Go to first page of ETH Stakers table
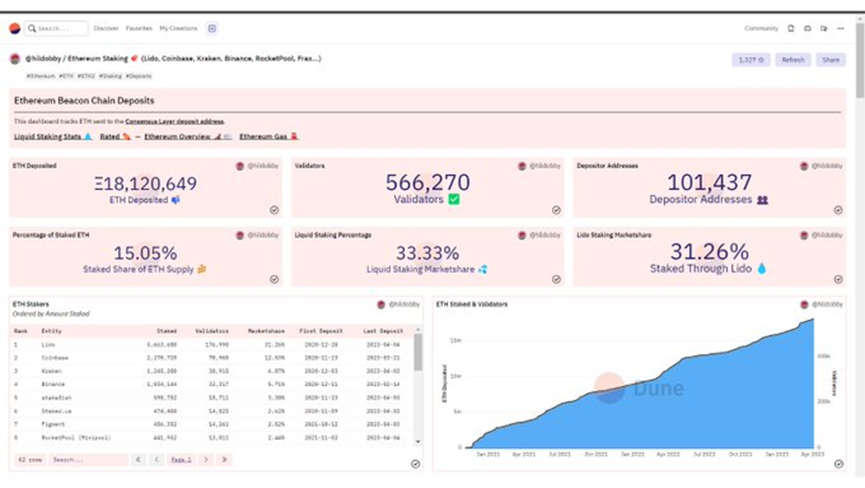The image size is (865, 488). [x=138, y=459]
